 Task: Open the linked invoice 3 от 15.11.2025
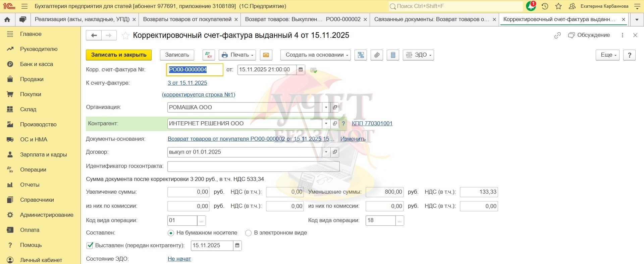pyautogui.click(x=187, y=83)
